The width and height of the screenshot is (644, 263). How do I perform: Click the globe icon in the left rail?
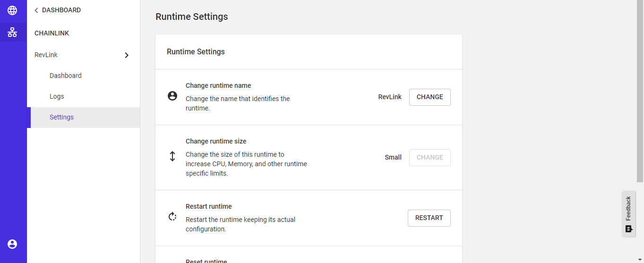tap(12, 10)
